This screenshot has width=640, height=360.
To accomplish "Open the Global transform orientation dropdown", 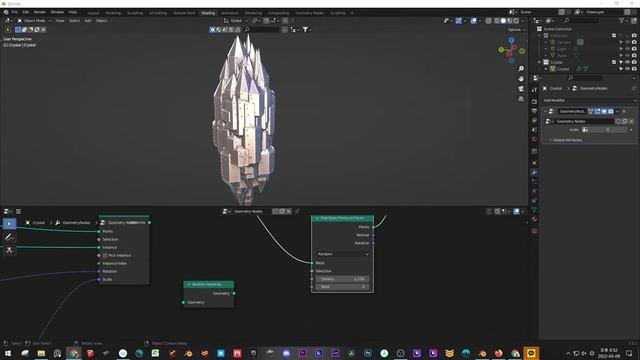I will [235, 20].
